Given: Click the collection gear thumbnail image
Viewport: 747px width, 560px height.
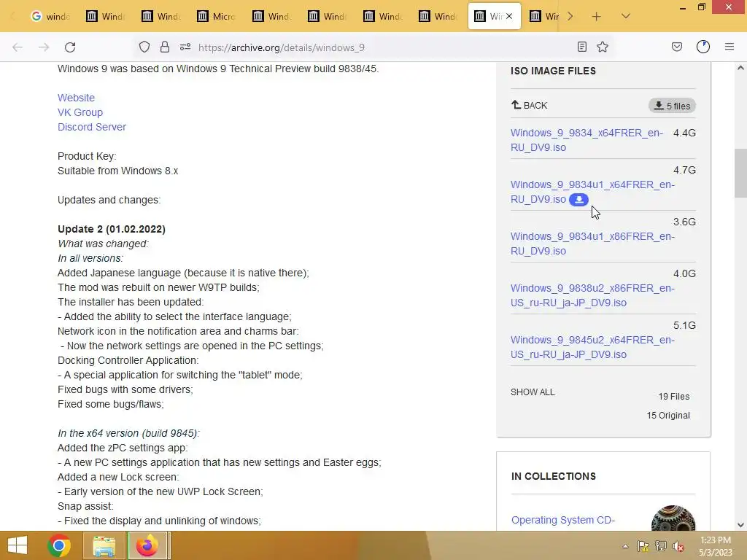Looking at the screenshot, I should pos(673,518).
